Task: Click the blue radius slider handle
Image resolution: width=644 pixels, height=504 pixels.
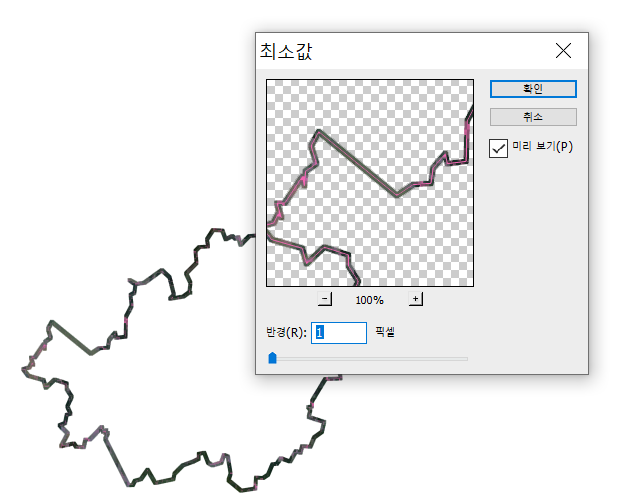Action: point(272,358)
